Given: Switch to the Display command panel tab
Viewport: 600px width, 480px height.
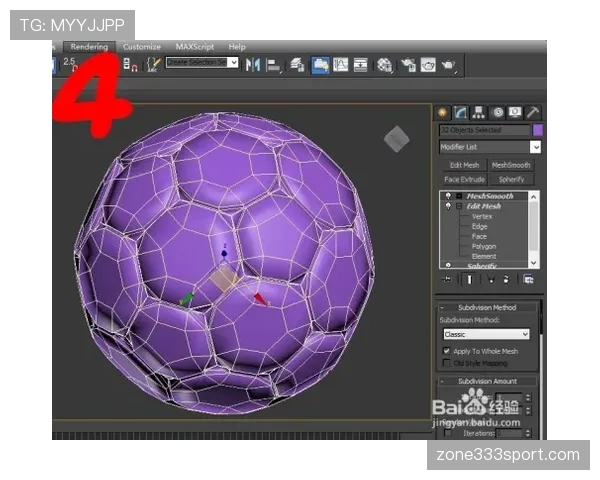Looking at the screenshot, I should 515,113.
